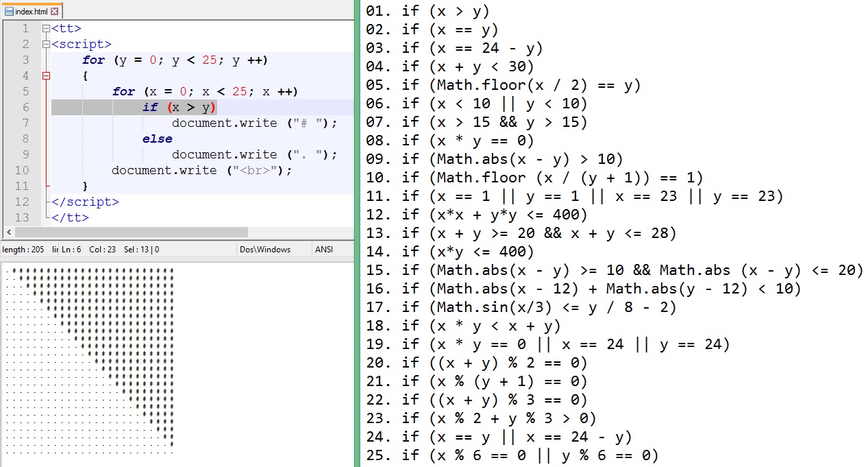
Task: Click list item 15 with Math.abs range 10 to 20
Action: click(615, 270)
